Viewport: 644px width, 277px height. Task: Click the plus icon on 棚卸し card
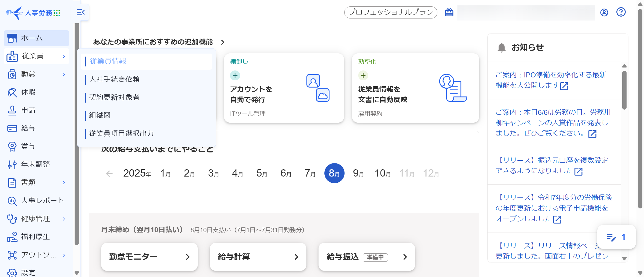(x=235, y=76)
